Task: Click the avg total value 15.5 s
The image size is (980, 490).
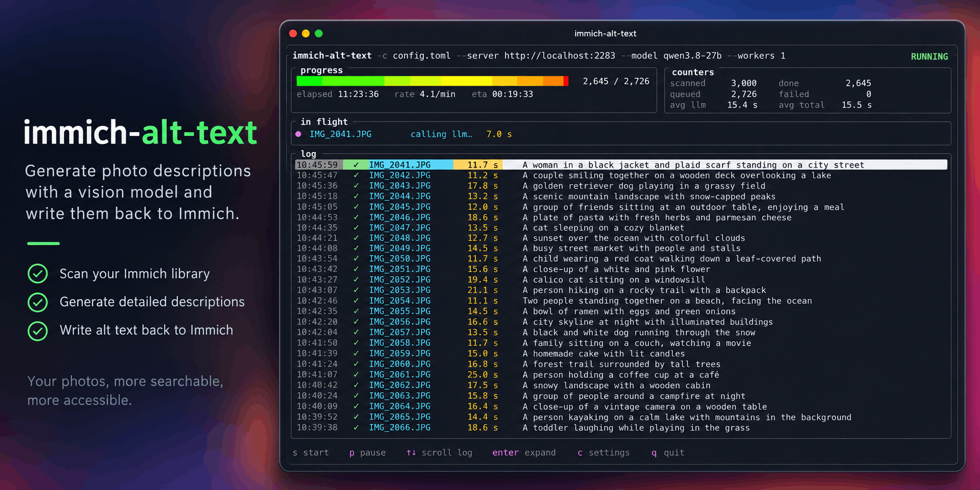Action: click(x=856, y=105)
